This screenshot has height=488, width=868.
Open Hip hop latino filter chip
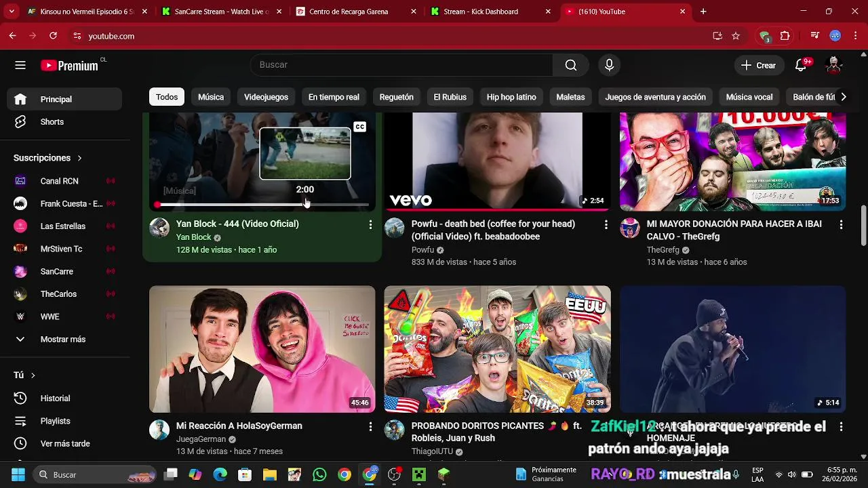tap(511, 97)
